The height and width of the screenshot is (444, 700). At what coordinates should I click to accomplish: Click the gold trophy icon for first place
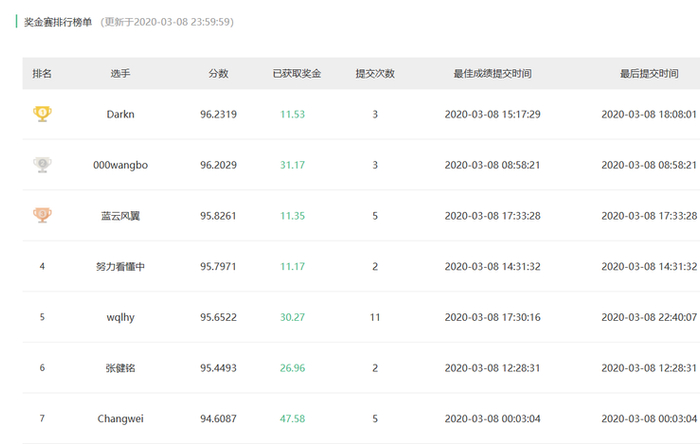click(42, 114)
